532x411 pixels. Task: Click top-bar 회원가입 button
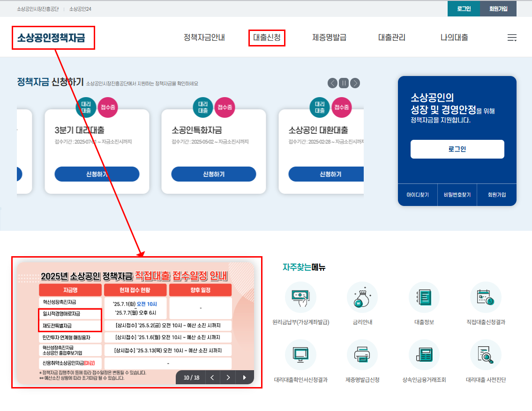tap(498, 9)
